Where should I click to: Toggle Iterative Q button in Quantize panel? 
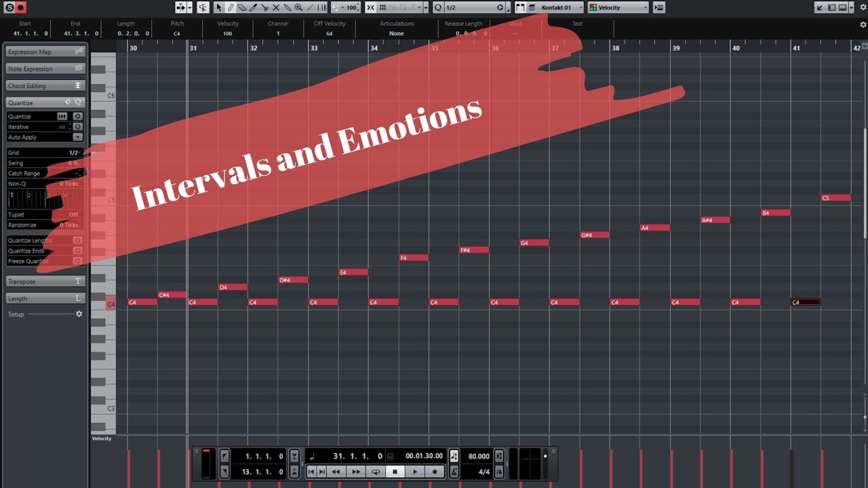coord(78,127)
